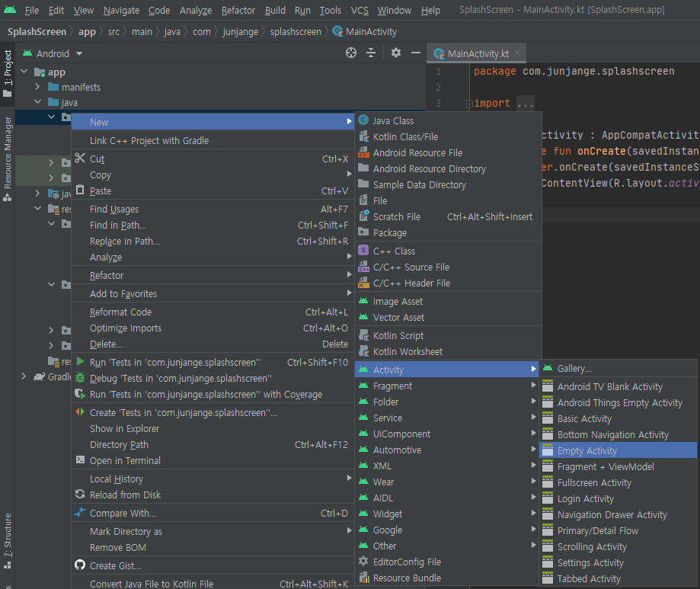
Task: Open the Structure side tab
Action: coord(8,541)
